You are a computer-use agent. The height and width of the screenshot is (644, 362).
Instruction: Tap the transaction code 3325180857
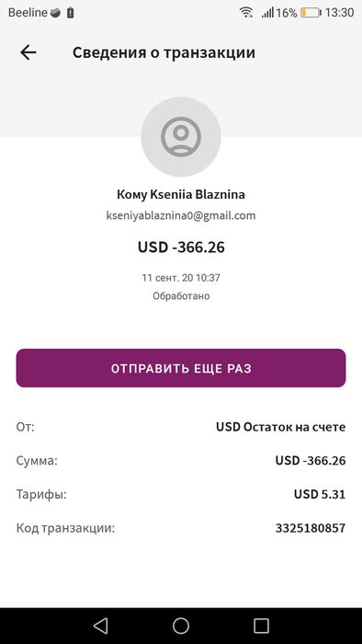pyautogui.click(x=311, y=528)
